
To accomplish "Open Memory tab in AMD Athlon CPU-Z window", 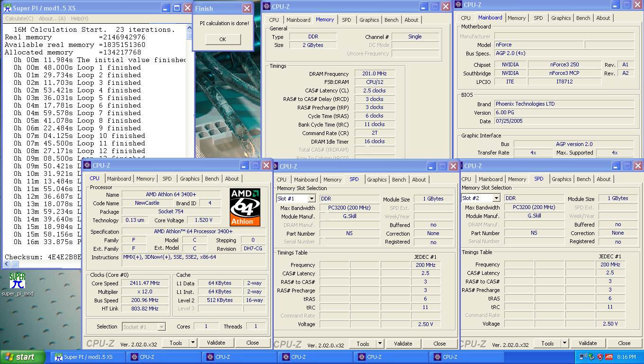I will [145, 179].
